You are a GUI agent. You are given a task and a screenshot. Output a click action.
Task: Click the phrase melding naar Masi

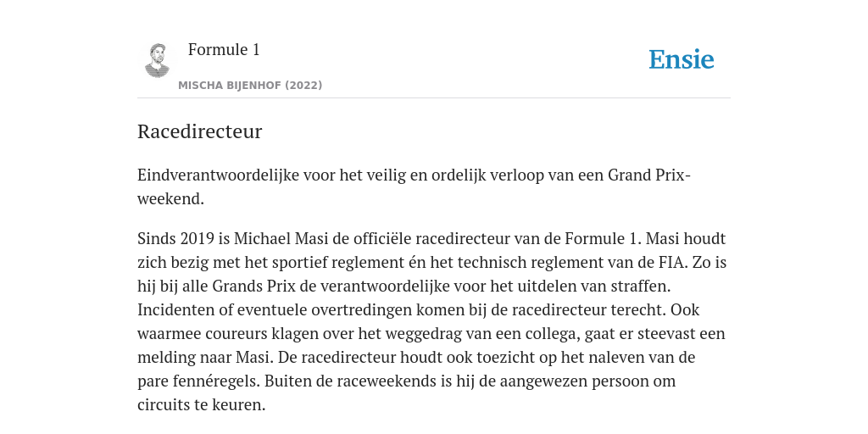[x=204, y=358]
